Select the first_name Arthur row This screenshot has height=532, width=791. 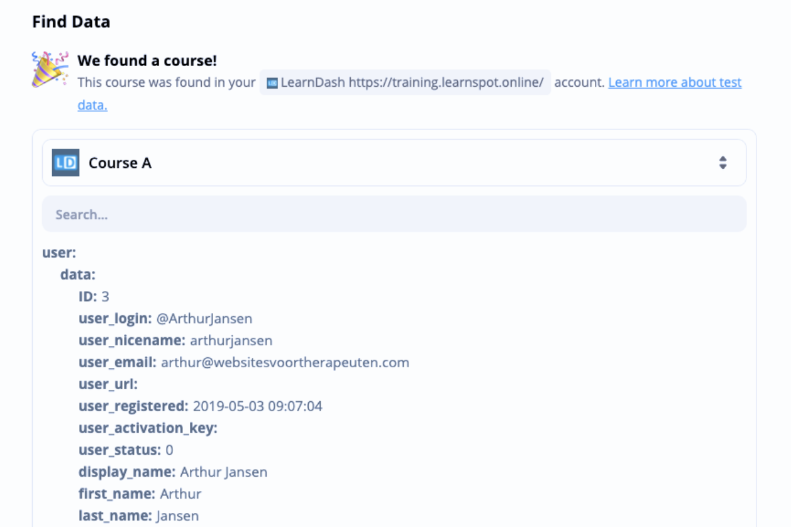click(140, 494)
